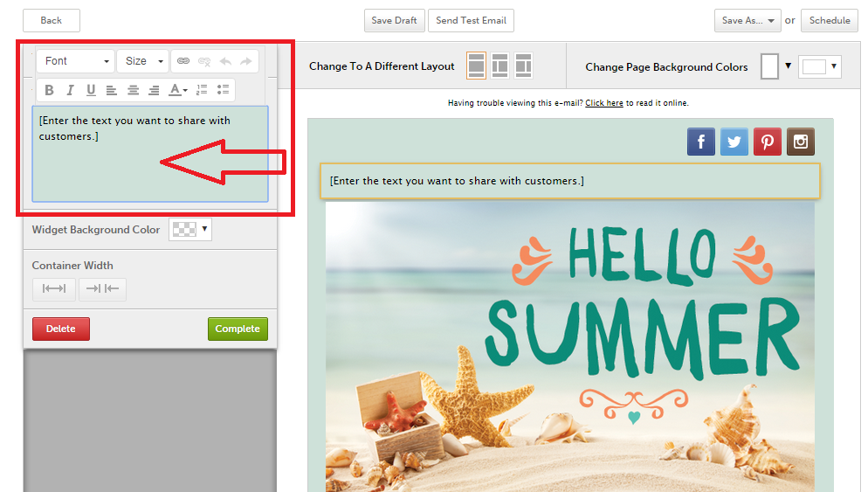Click inside the text editor area

150,154
